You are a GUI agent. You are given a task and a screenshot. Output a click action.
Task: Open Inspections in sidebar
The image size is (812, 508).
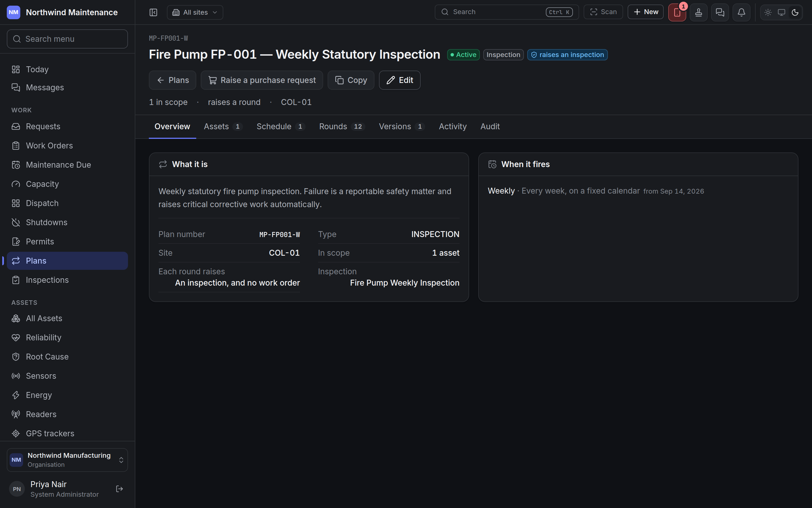pyautogui.click(x=67, y=280)
